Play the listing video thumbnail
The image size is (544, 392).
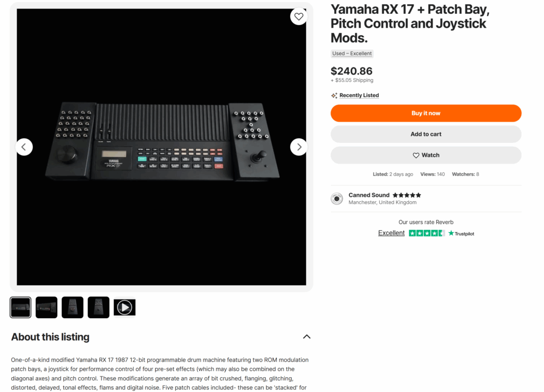(124, 307)
